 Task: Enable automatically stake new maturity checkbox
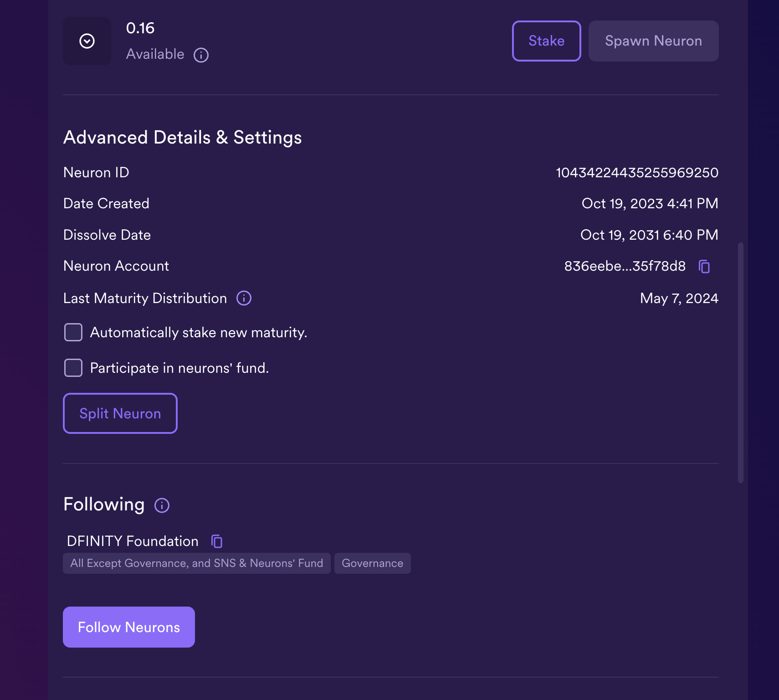[73, 333]
